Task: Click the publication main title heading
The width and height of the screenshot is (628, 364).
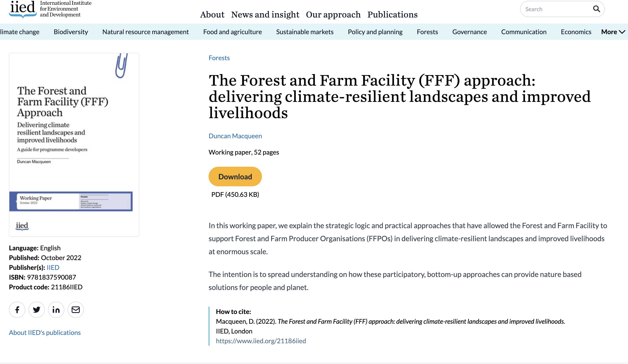Action: (399, 97)
